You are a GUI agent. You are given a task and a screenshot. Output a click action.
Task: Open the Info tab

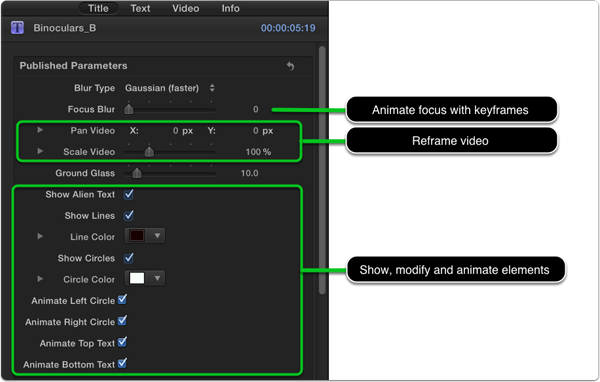point(230,8)
